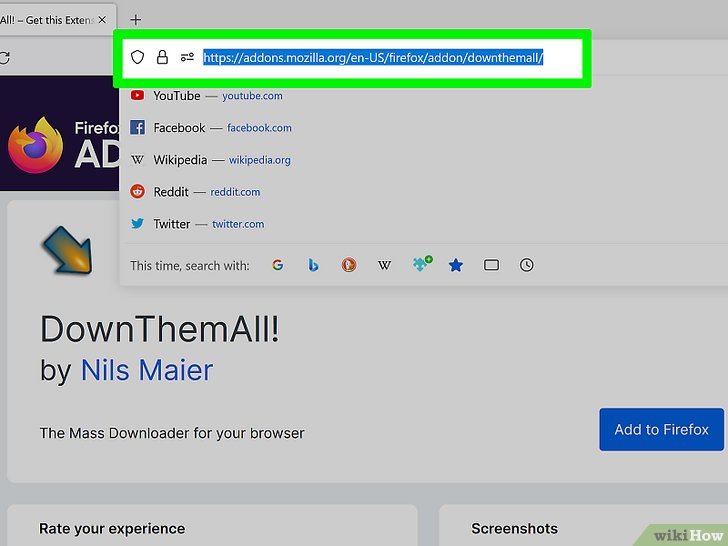The width and height of the screenshot is (728, 546).
Task: Click the Rate your experience heading
Action: pos(112,528)
